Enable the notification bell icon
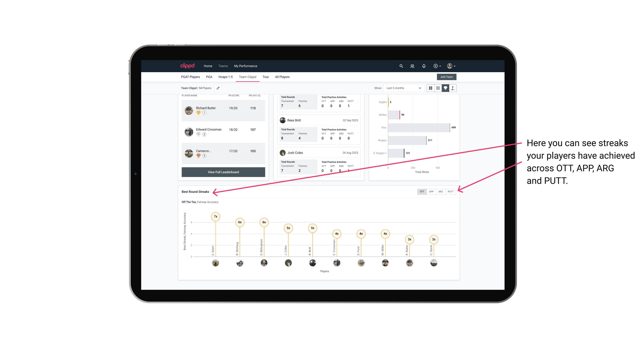 click(424, 66)
